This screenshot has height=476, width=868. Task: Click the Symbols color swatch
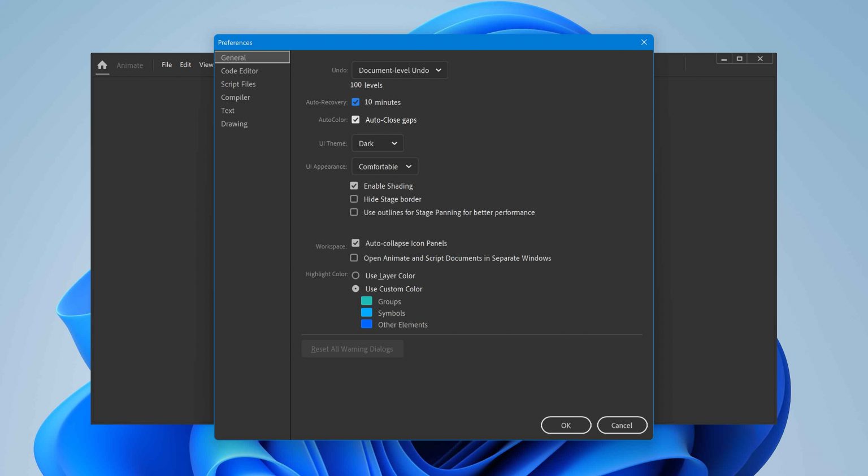pyautogui.click(x=367, y=312)
